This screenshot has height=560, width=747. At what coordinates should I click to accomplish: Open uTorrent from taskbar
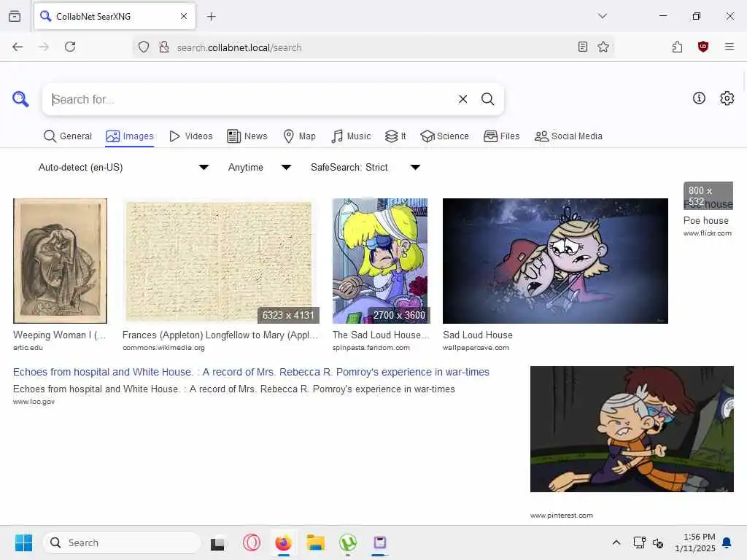coord(348,542)
